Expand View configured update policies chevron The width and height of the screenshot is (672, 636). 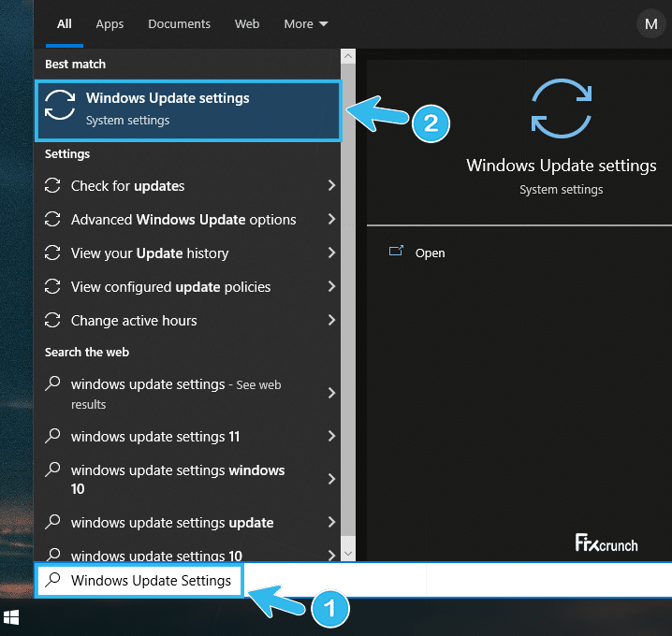click(331, 286)
